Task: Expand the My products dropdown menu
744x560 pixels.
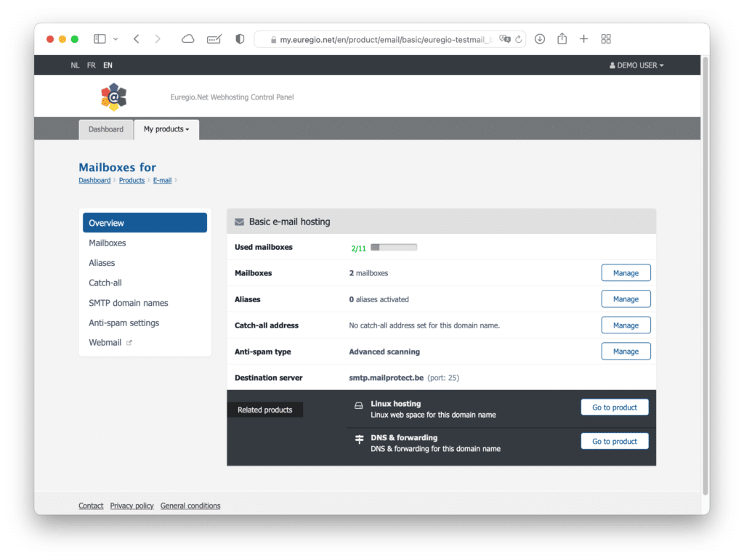Action: [166, 129]
